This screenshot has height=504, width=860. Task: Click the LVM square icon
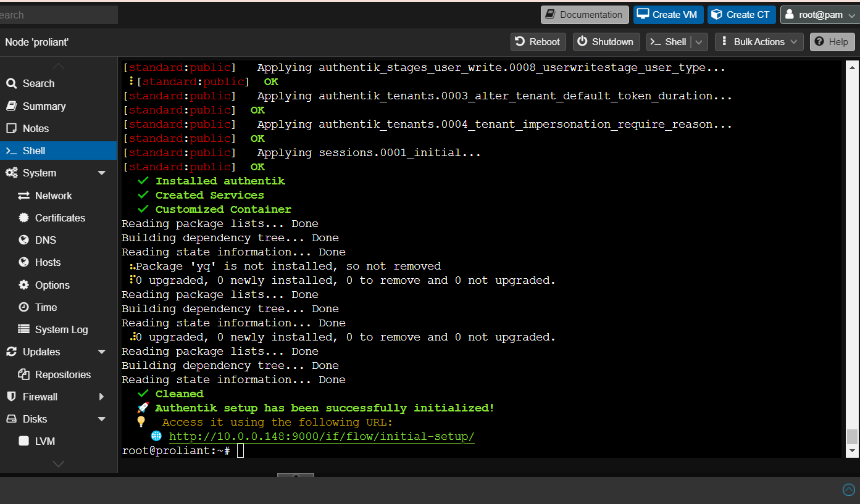pyautogui.click(x=23, y=441)
